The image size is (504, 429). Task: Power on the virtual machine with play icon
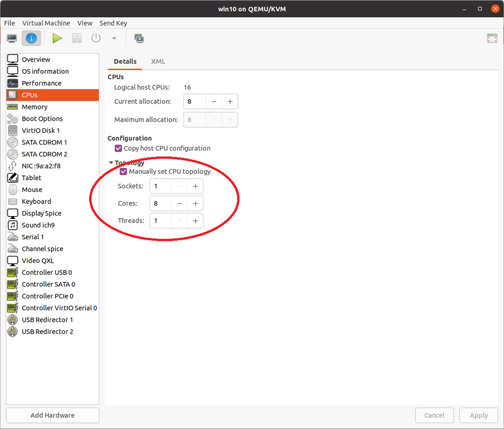coord(57,39)
